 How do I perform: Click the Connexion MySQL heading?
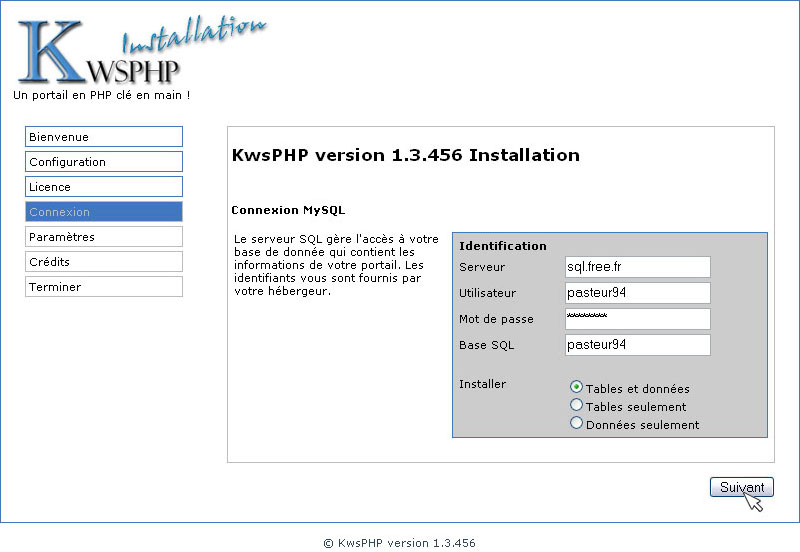click(288, 210)
